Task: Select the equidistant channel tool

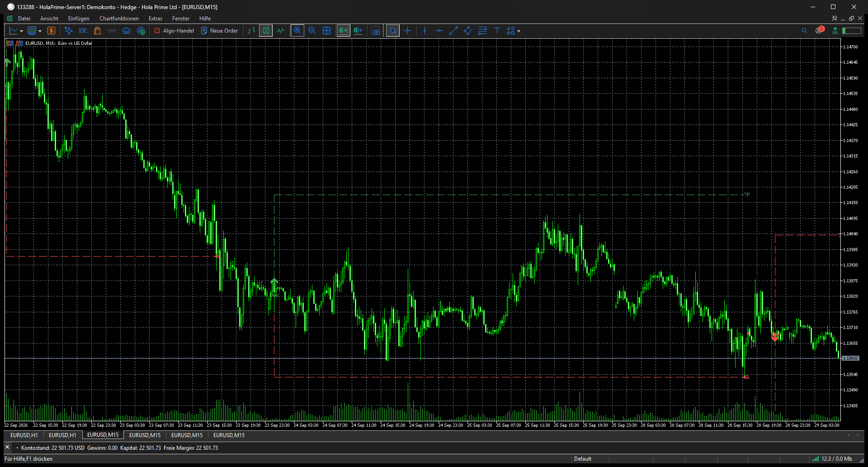Action: click(468, 31)
